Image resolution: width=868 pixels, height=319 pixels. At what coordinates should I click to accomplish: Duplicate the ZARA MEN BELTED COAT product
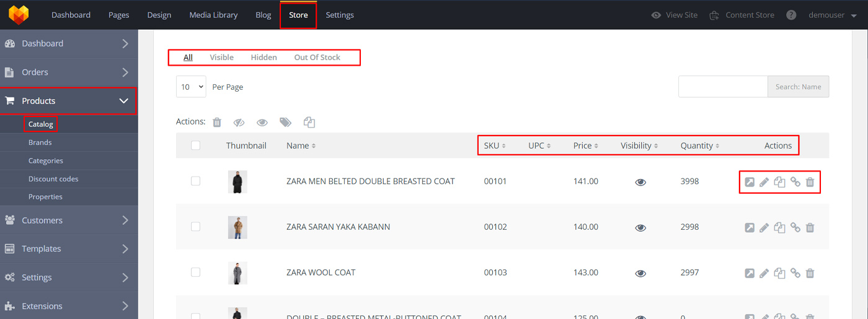[x=780, y=182]
